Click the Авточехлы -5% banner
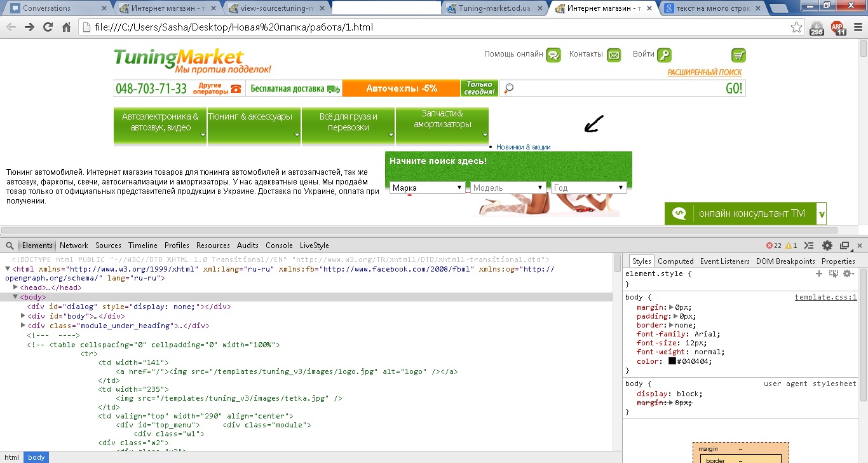This screenshot has width=868, height=463. pos(402,88)
